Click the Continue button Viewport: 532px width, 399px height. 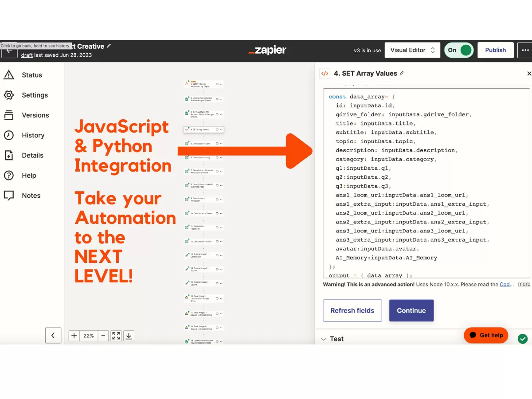[x=411, y=310]
